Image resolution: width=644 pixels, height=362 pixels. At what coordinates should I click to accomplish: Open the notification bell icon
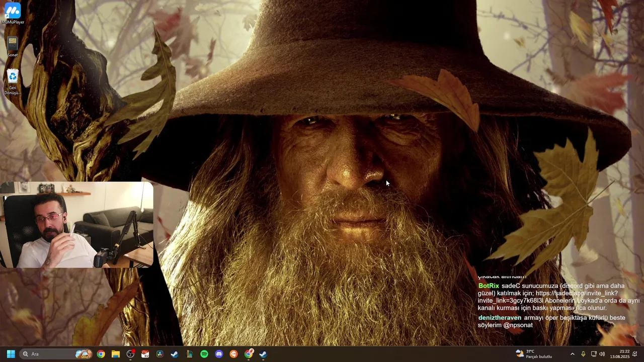tap(635, 354)
